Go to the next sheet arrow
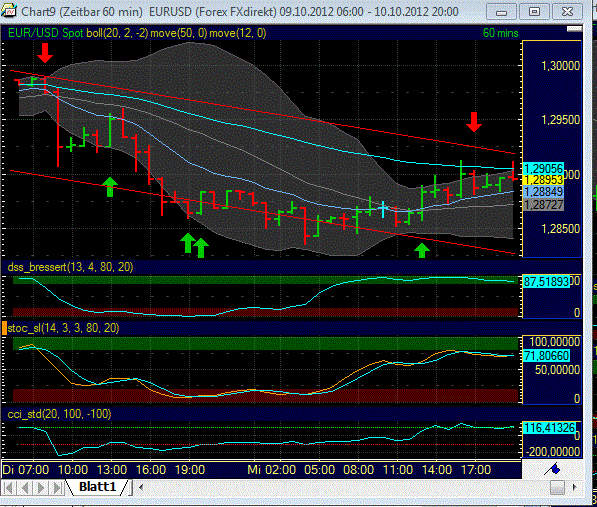This screenshot has height=507, width=597. coord(41,488)
